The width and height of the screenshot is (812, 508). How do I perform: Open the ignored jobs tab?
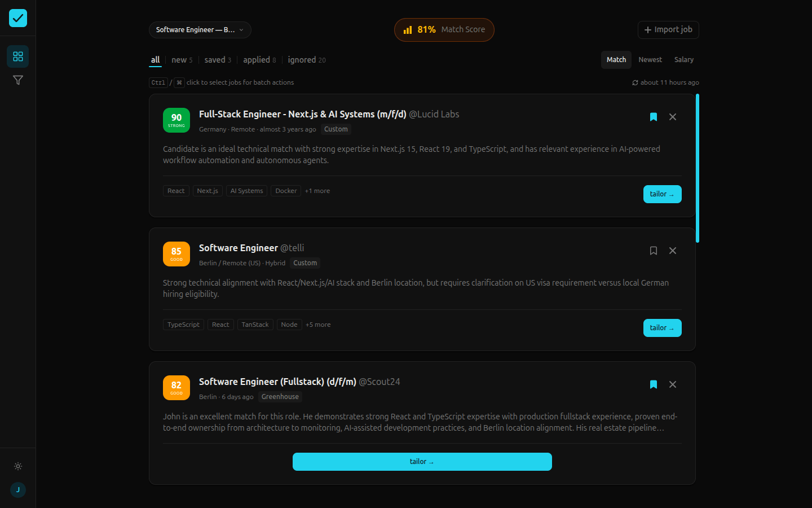click(303, 59)
